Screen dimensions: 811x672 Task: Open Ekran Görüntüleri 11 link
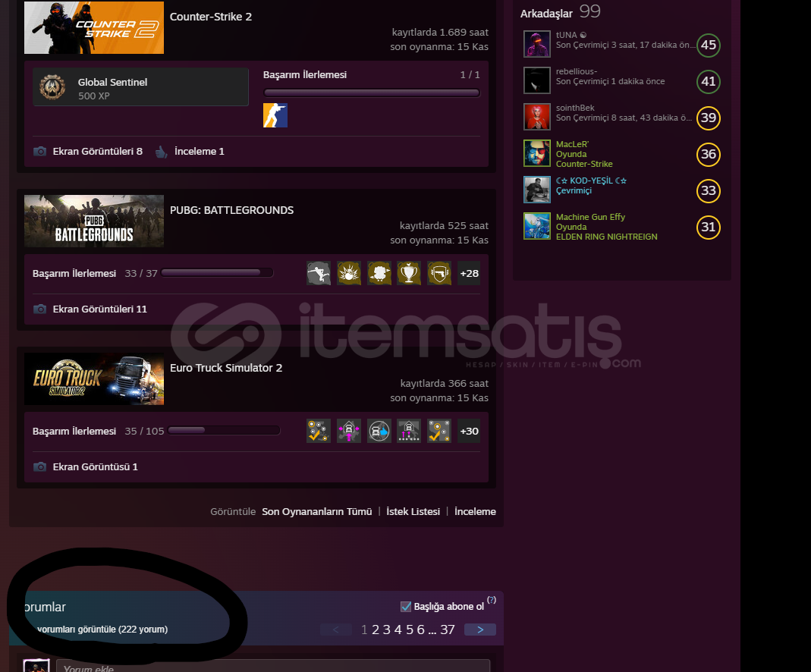click(100, 309)
